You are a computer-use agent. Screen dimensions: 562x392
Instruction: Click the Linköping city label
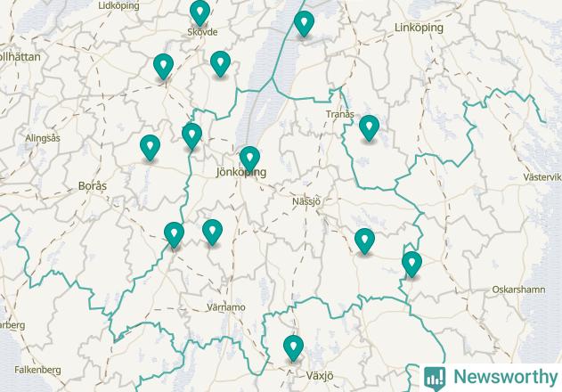coord(419,28)
